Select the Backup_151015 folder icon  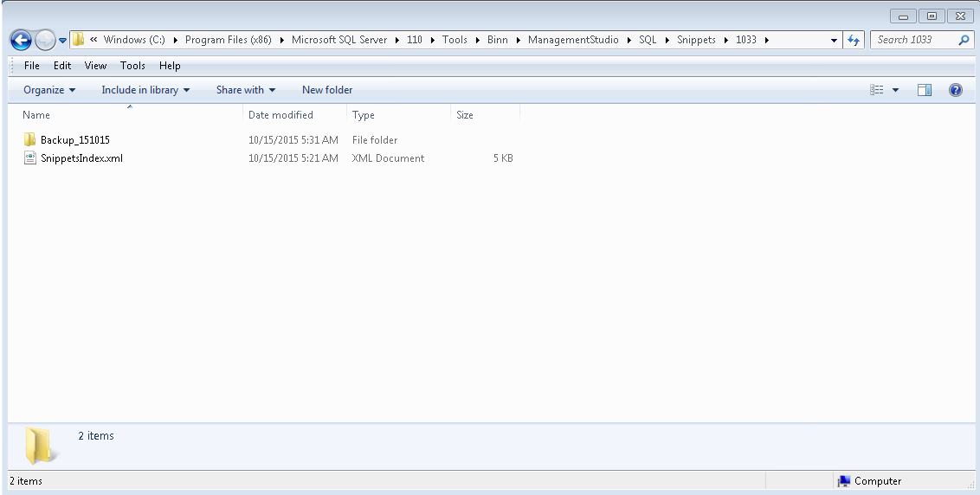click(x=30, y=140)
